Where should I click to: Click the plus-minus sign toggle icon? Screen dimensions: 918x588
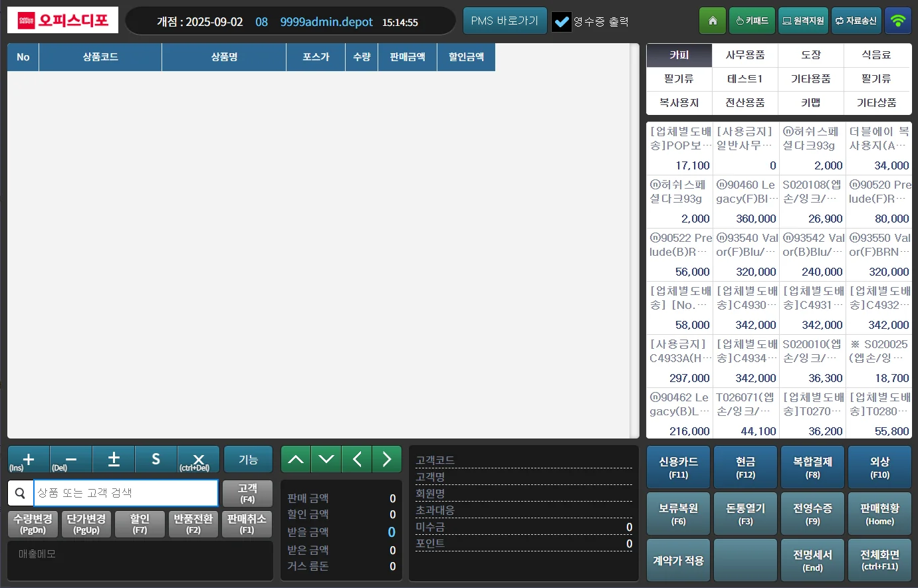pos(114,459)
